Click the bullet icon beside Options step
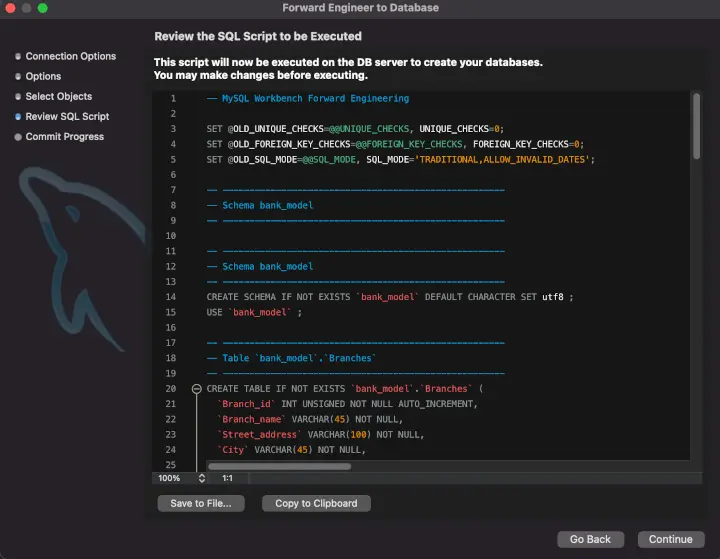The width and height of the screenshot is (720, 559). 18,77
